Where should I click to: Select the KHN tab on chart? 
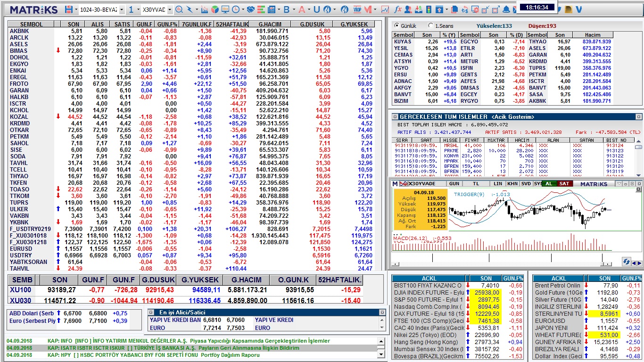[x=512, y=184]
